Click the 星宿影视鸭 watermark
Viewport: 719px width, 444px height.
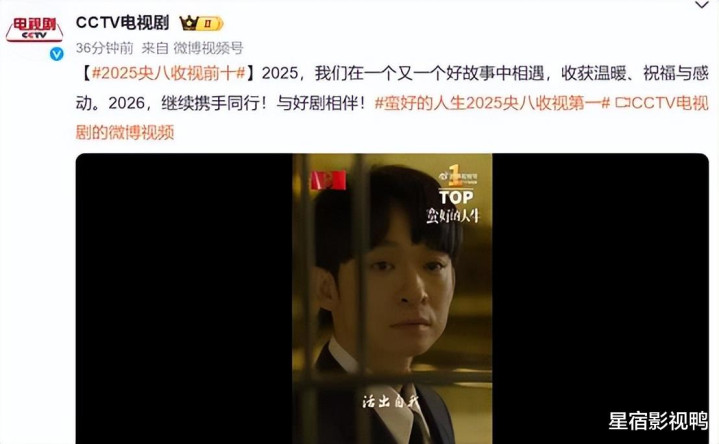658,421
